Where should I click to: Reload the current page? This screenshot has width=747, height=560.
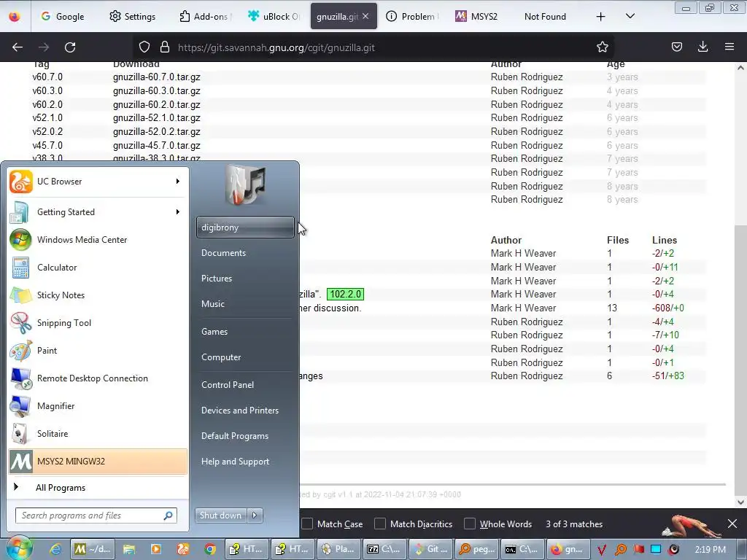(x=70, y=47)
